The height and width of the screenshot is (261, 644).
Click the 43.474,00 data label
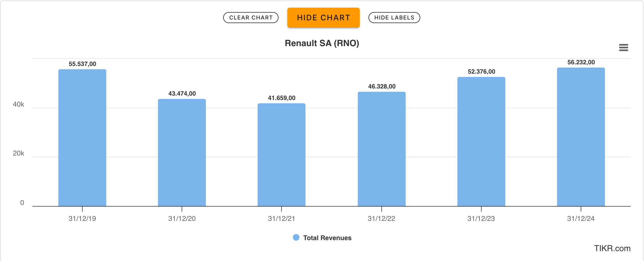tap(182, 94)
